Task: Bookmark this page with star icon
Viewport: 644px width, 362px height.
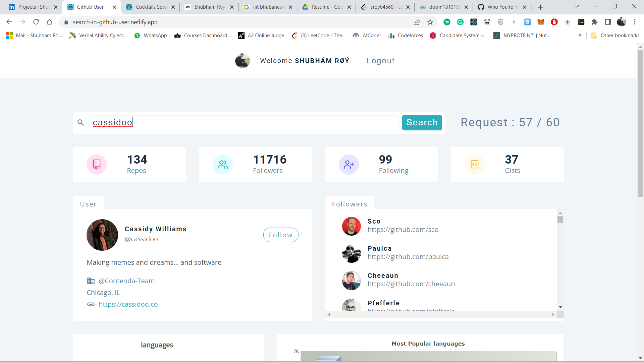Action: pos(430,22)
